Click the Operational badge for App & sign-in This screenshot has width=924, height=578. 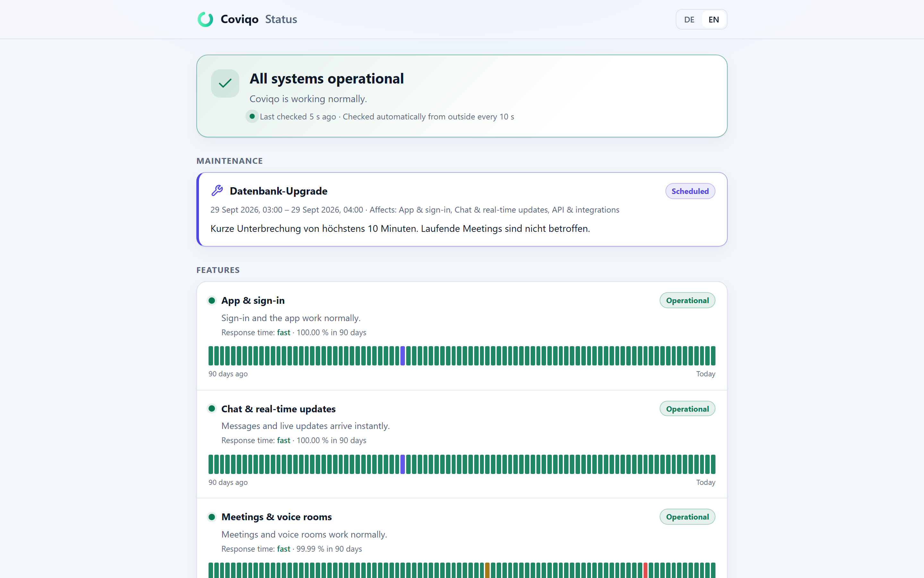coord(687,301)
